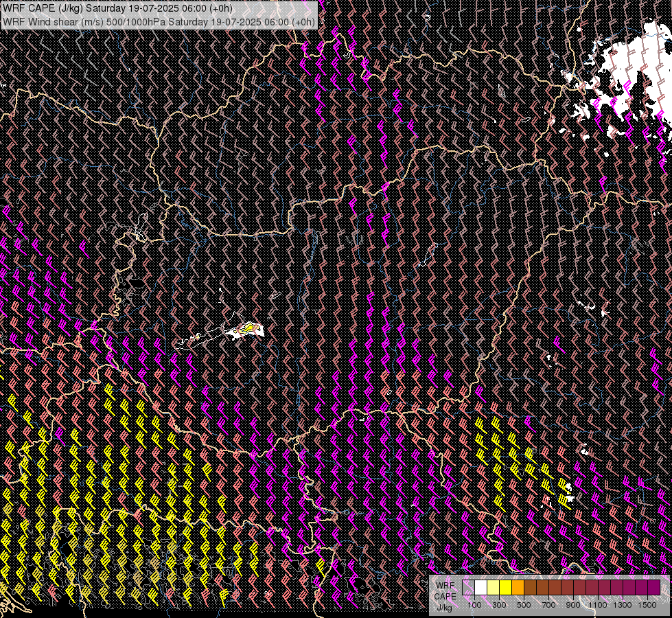The width and height of the screenshot is (672, 618).
Task: Select the white 100 J/kg legend swatch
Action: 481,588
